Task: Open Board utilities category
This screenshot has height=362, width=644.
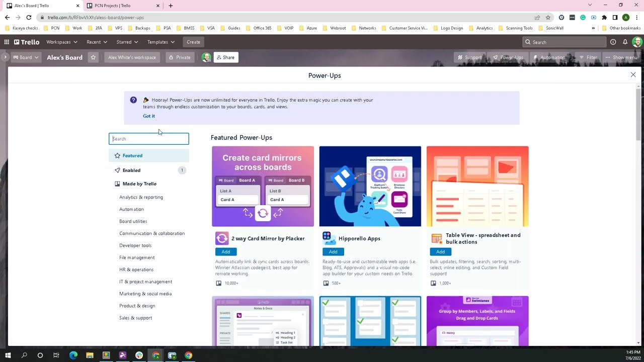Action: coord(133,221)
